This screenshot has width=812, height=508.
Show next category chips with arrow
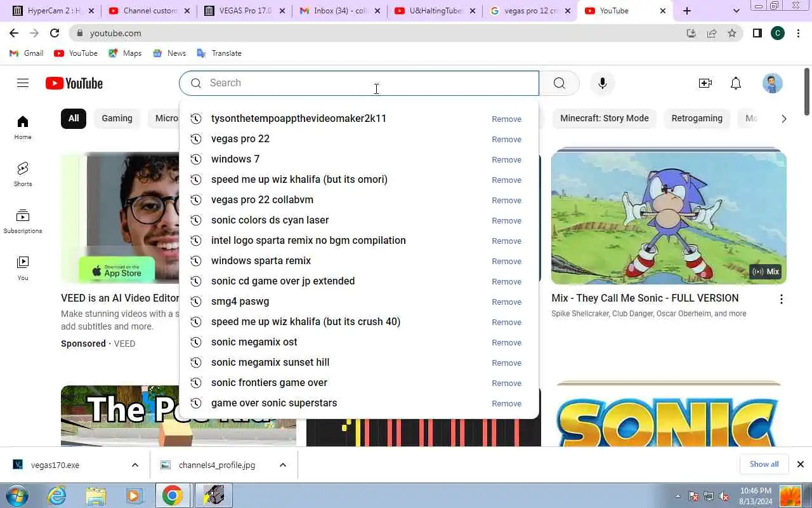tap(784, 119)
